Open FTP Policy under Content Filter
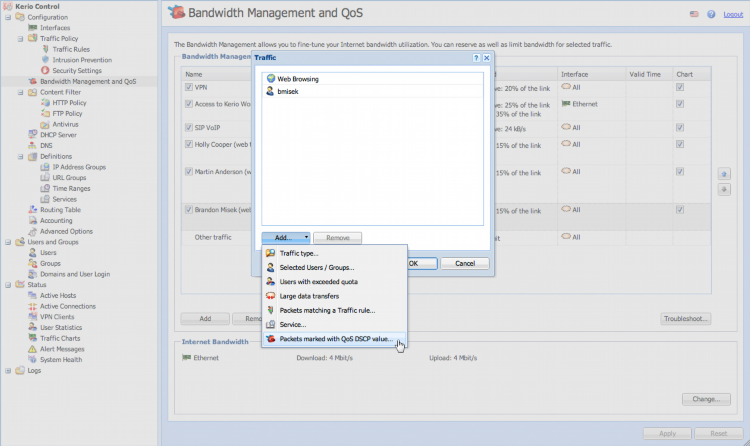 point(67,113)
